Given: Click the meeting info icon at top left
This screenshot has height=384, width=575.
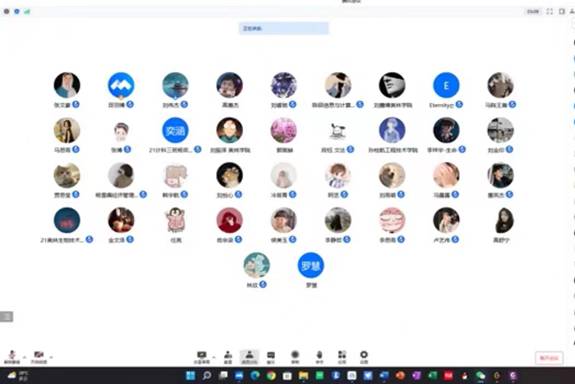Looking at the screenshot, I should pos(17,11).
